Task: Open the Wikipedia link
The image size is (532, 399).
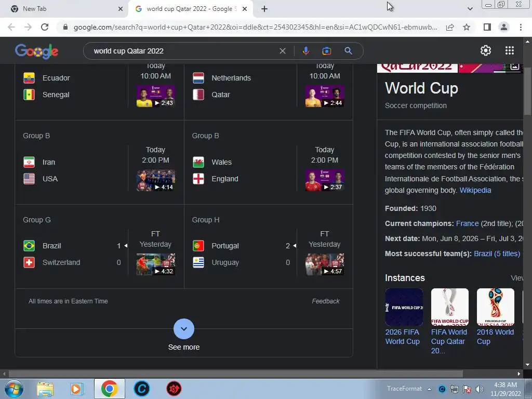Action: click(x=475, y=190)
